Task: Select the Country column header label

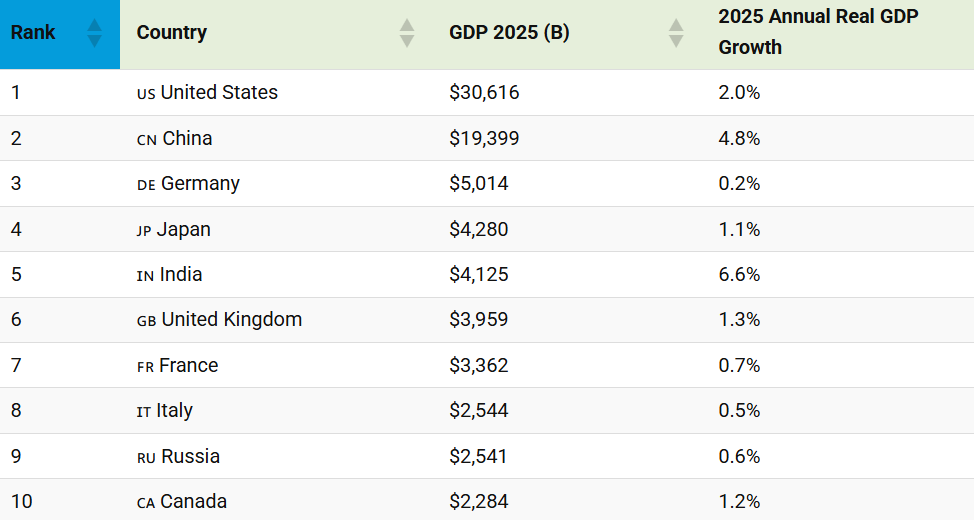Action: click(x=172, y=33)
